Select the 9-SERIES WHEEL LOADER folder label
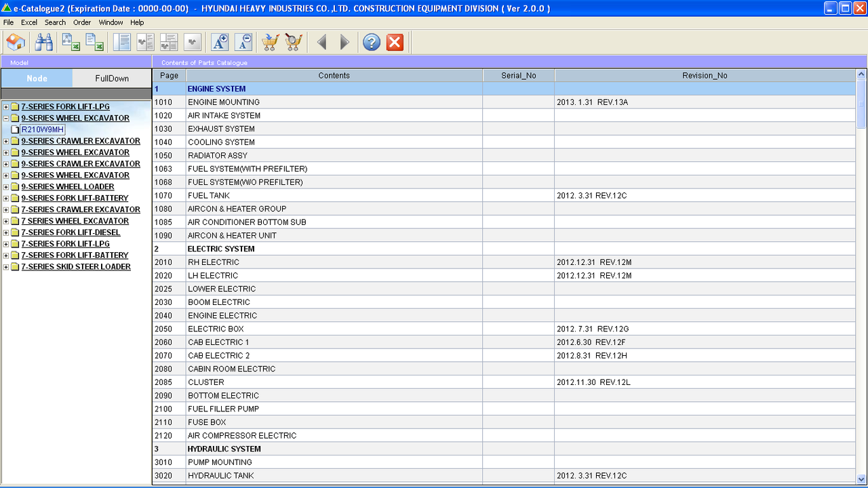The height and width of the screenshot is (488, 868). pyautogui.click(x=68, y=187)
